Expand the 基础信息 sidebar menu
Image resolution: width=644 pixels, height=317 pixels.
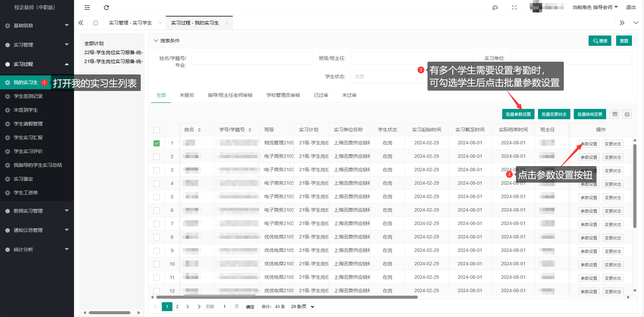[x=37, y=25]
